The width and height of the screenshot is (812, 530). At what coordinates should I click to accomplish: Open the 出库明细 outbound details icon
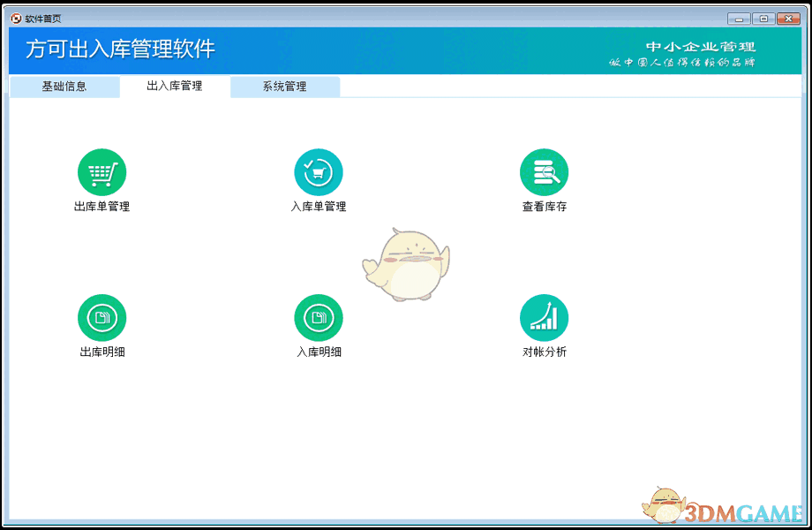tap(101, 319)
